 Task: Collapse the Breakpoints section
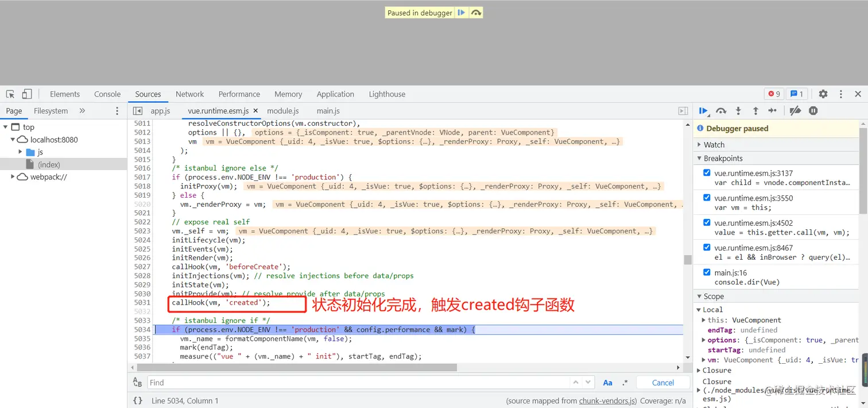point(776,158)
